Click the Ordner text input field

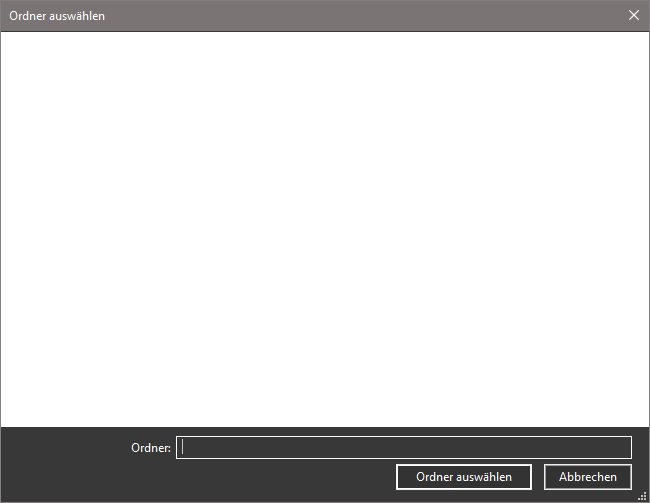404,447
